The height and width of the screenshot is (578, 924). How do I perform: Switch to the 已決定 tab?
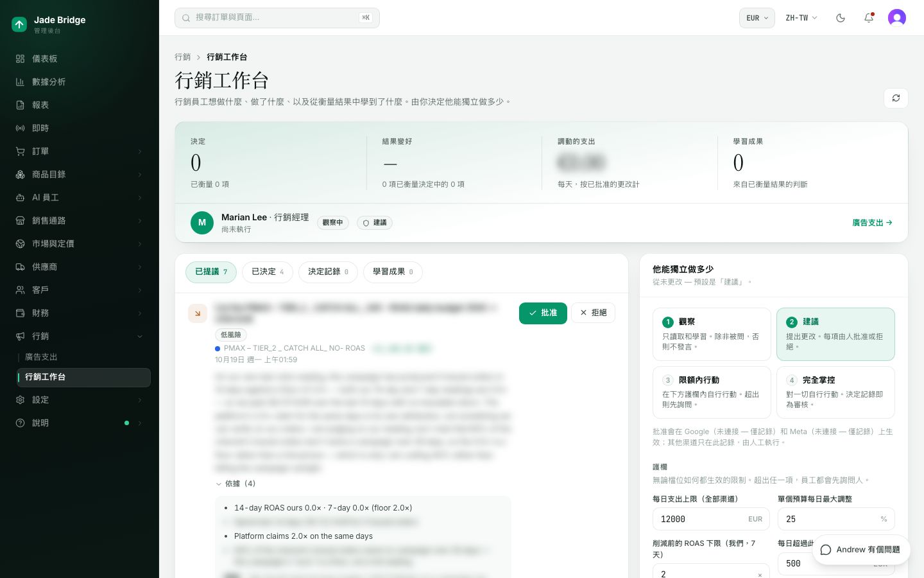[x=268, y=272]
